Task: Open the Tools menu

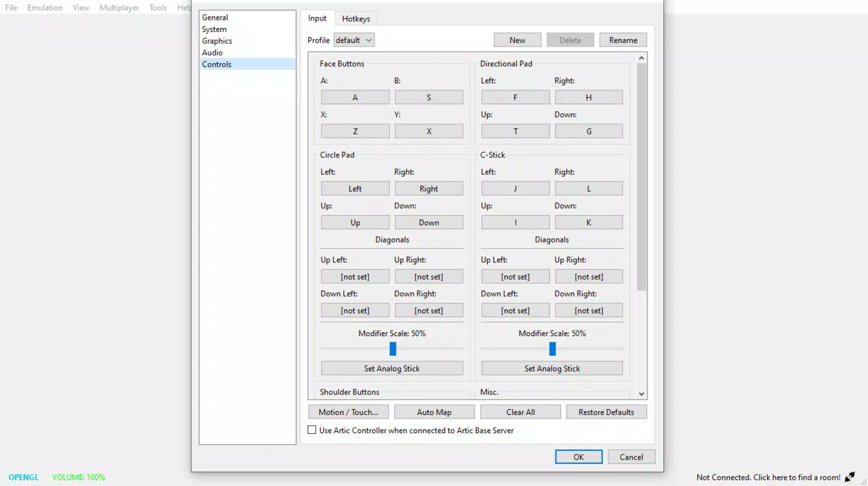Action: [158, 7]
